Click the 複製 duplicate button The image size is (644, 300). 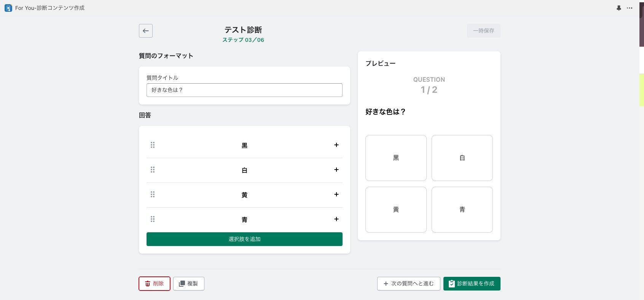189,284
